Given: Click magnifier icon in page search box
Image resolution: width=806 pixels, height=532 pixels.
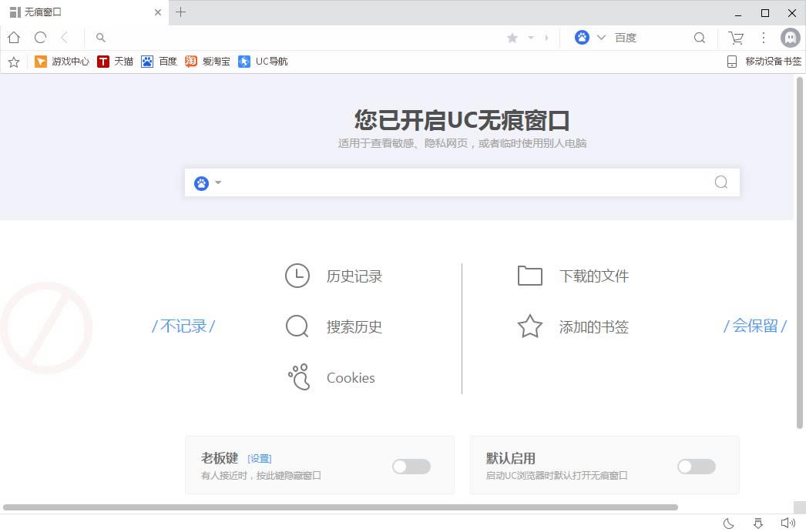Looking at the screenshot, I should tap(721, 182).
